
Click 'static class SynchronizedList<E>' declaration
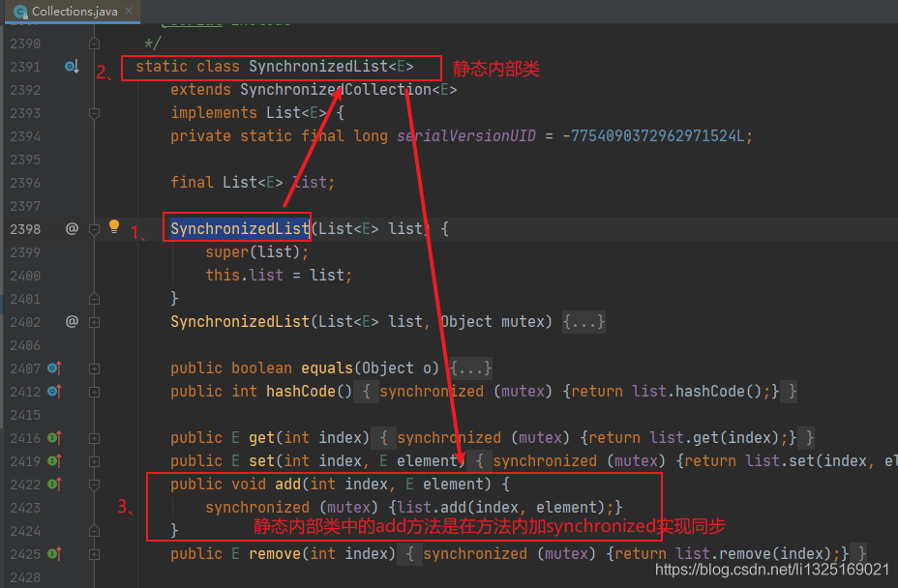274,67
